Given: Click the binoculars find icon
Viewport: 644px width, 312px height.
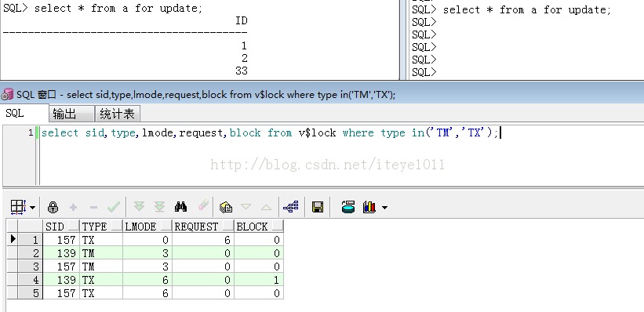Looking at the screenshot, I should pos(180,206).
